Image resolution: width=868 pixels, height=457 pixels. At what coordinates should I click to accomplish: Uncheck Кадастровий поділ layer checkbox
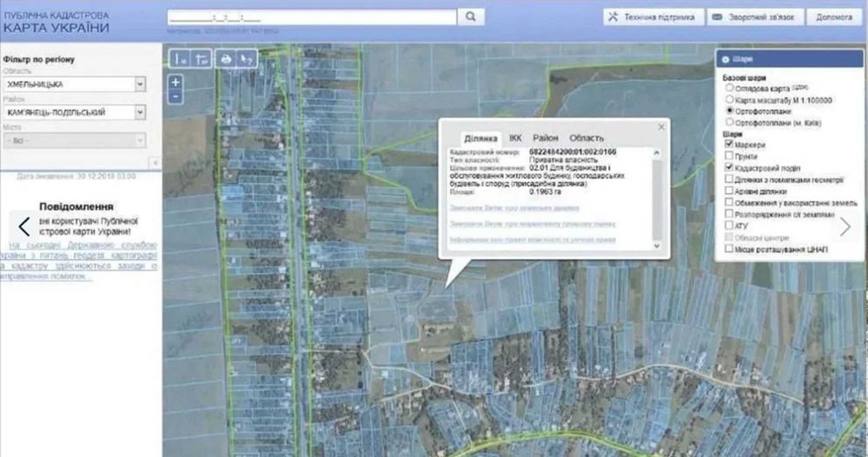click(x=729, y=167)
